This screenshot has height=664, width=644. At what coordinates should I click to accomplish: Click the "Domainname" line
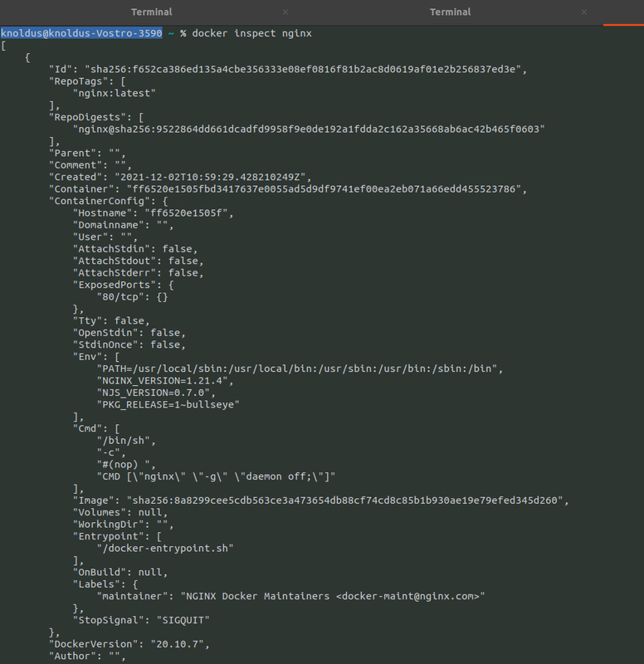pyautogui.click(x=123, y=225)
